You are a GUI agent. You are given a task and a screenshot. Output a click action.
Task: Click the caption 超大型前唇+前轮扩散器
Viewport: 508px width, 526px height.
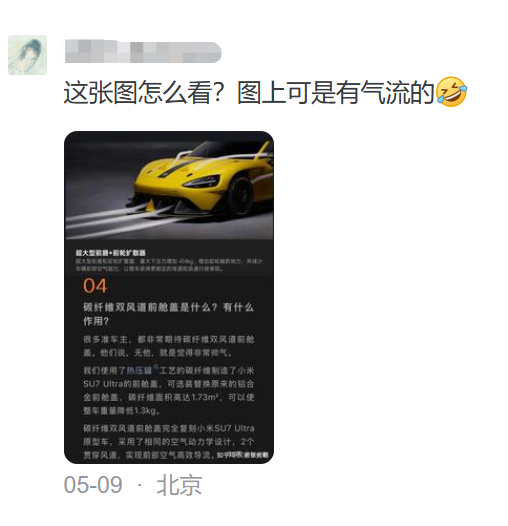(x=110, y=253)
